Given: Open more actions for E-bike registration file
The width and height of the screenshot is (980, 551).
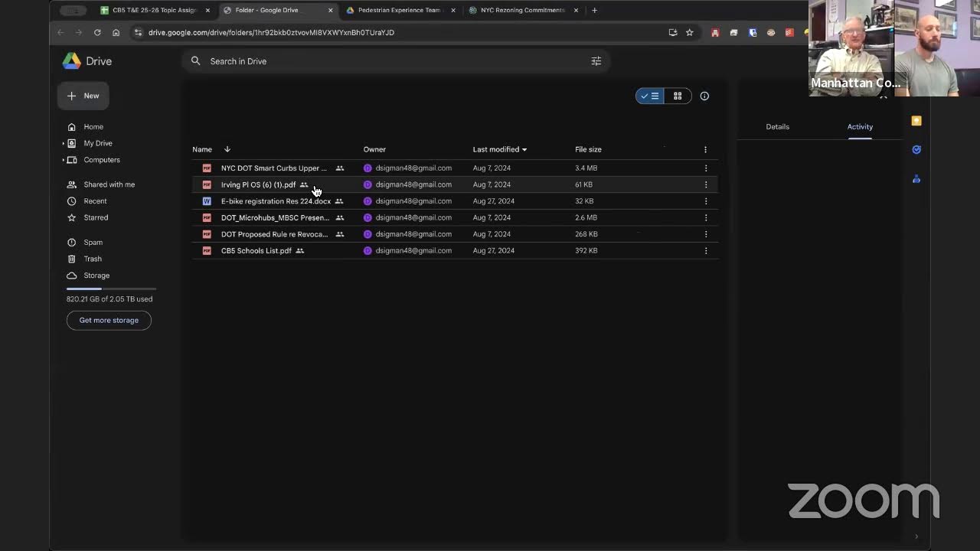Looking at the screenshot, I should click(x=706, y=201).
